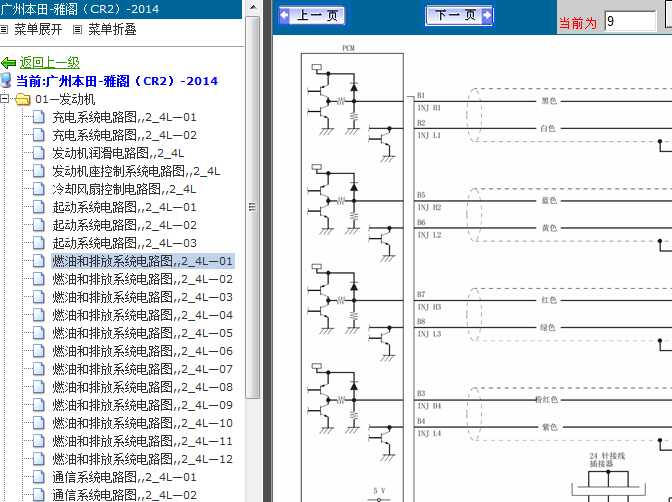
Task: Click document icon beside 燃油和排放系统电路图,,2_4L—03
Action: point(39,297)
